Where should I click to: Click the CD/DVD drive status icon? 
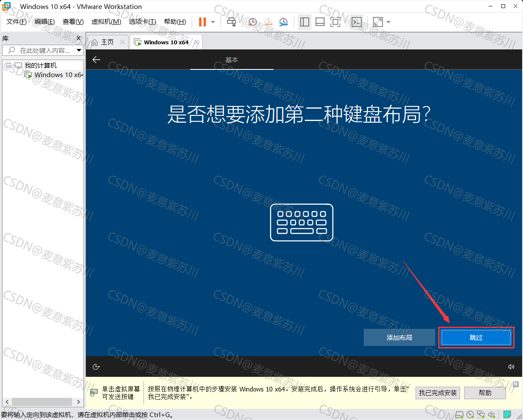point(470,414)
